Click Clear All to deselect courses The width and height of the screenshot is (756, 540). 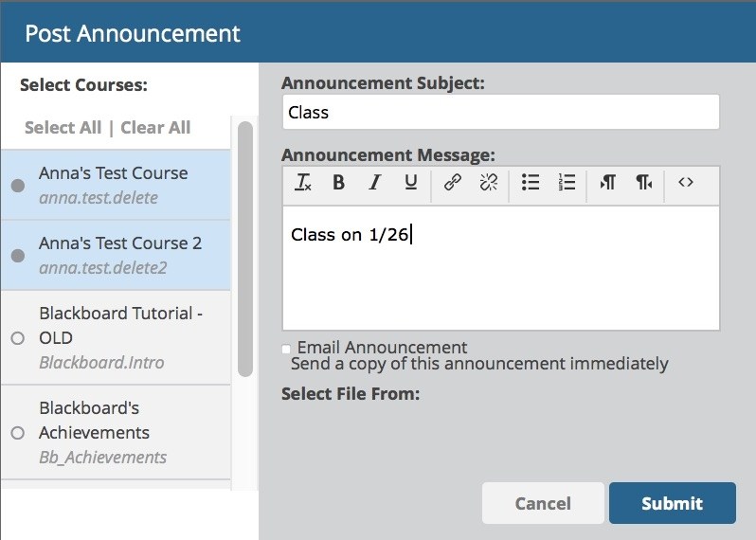(x=155, y=128)
